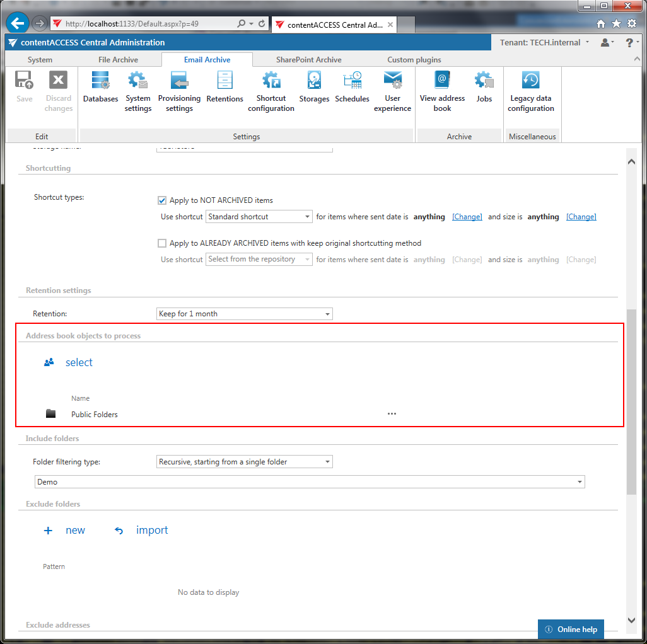Open View address book

442,91
